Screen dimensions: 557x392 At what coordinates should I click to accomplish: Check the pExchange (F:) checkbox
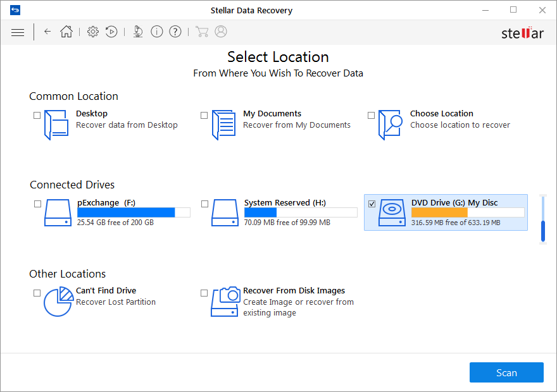(37, 204)
